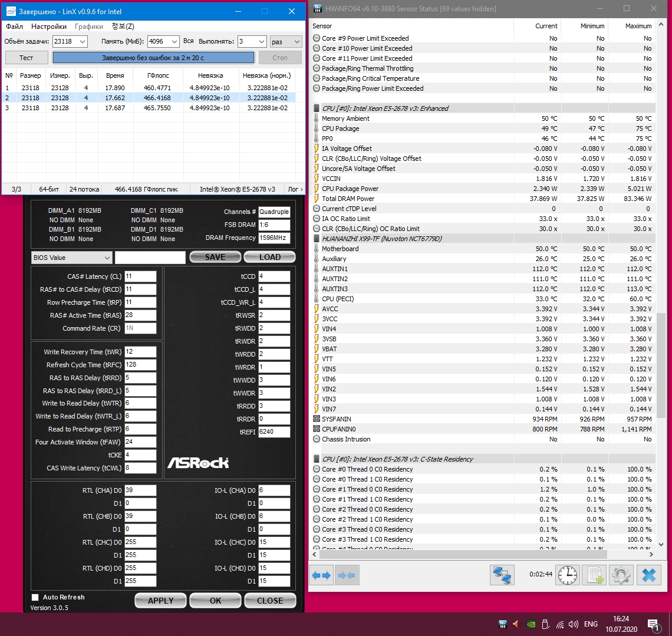Image resolution: width=672 pixels, height=636 pixels.
Task: Click the APPLY button
Action: coord(161,601)
